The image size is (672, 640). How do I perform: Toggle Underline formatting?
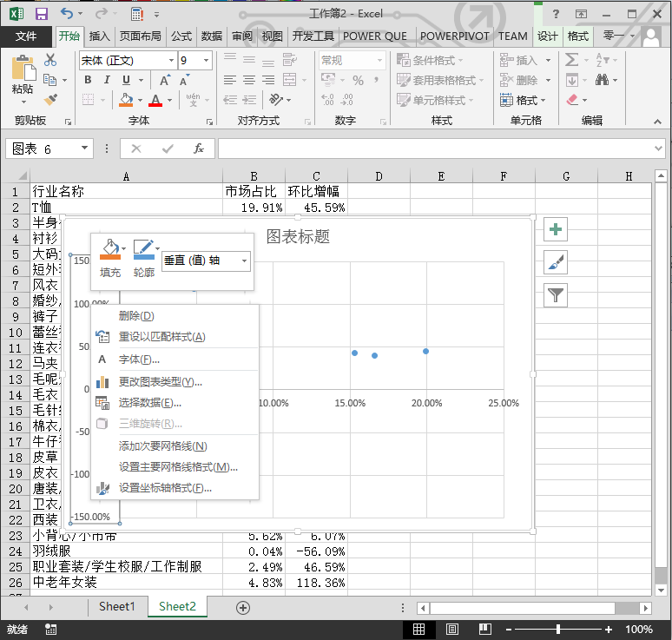[126, 80]
